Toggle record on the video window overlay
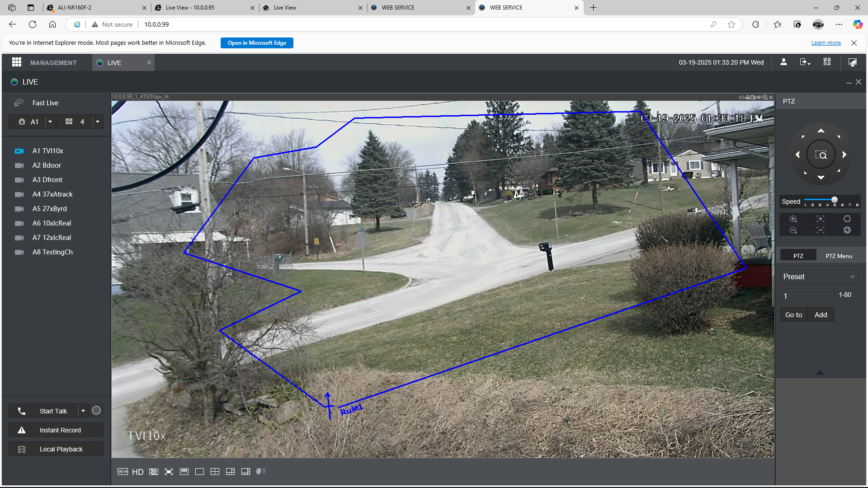The image size is (868, 488). pyautogui.click(x=747, y=97)
